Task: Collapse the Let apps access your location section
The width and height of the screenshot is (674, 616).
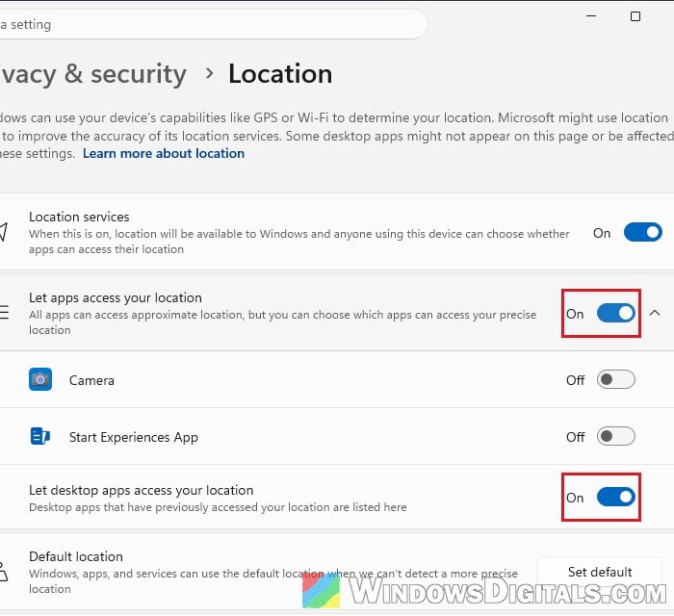Action: coord(654,313)
